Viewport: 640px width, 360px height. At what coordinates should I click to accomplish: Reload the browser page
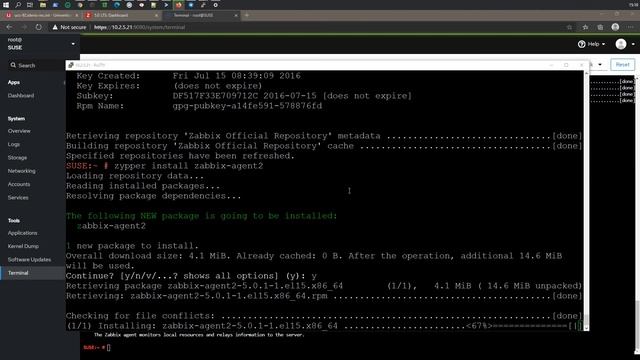click(38, 27)
